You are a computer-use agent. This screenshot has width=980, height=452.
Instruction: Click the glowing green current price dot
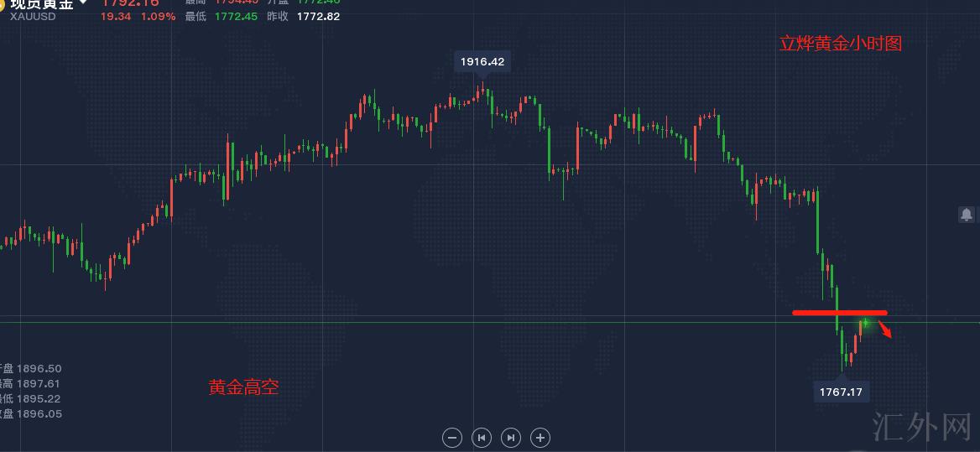865,322
